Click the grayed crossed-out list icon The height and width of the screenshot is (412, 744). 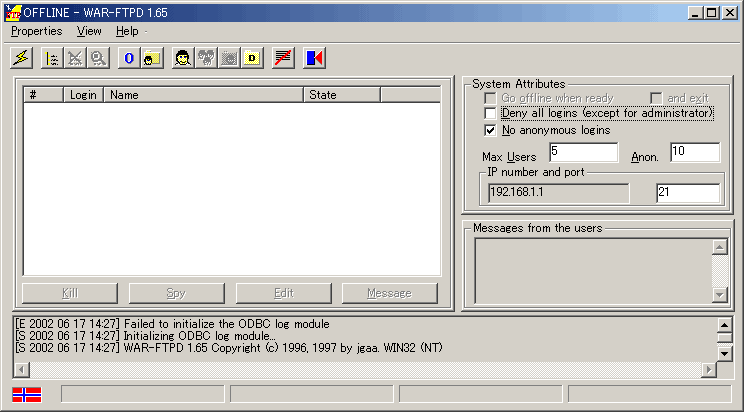(x=75, y=58)
